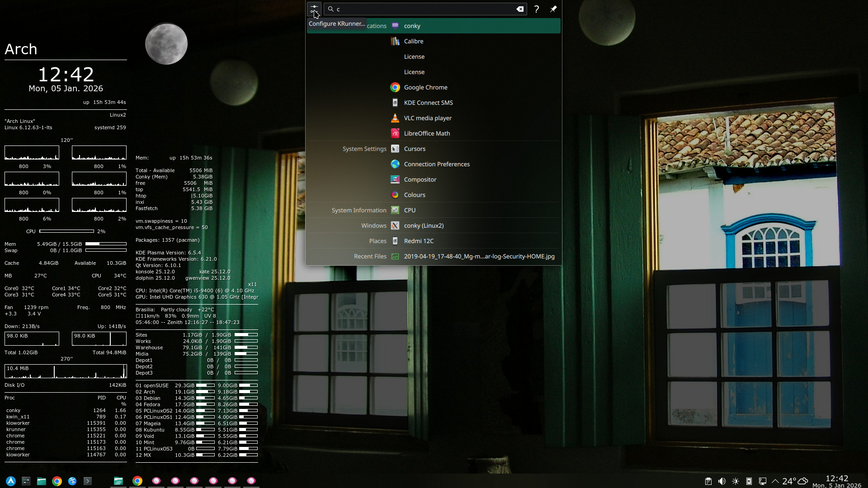868x488 pixels.
Task: Open Cursors system settings entry
Action: point(415,149)
